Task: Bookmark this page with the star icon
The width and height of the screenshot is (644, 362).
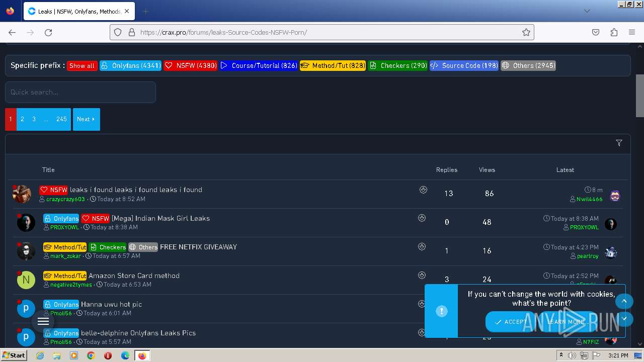Action: tap(526, 32)
